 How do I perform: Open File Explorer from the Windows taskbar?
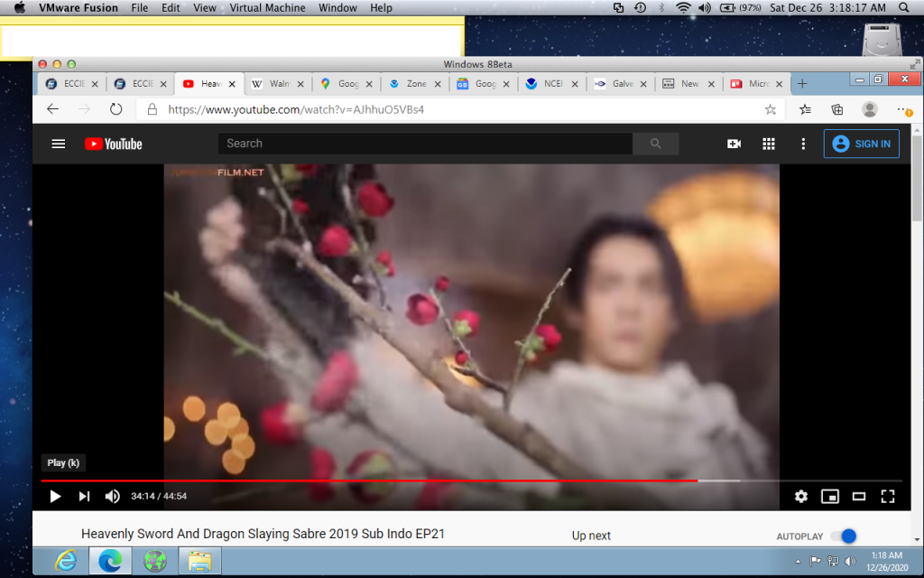[199, 560]
